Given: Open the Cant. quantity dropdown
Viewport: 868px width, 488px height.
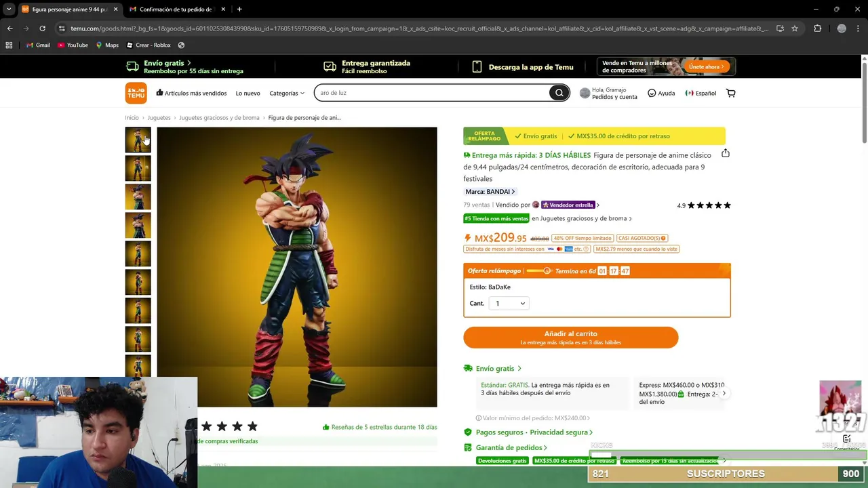Looking at the screenshot, I should pos(509,304).
